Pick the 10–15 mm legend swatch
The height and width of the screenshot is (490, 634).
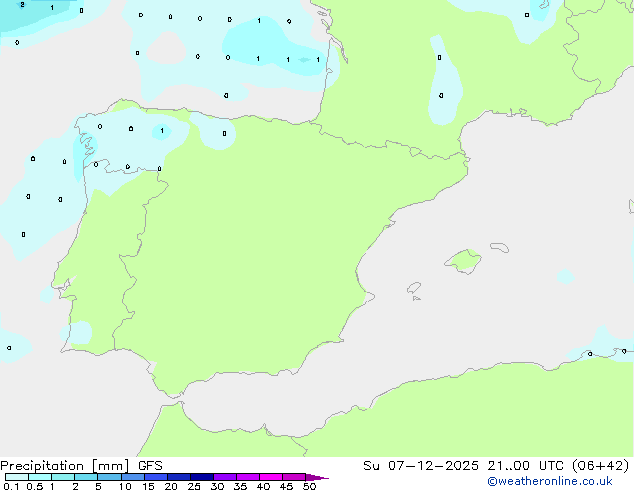[132, 477]
